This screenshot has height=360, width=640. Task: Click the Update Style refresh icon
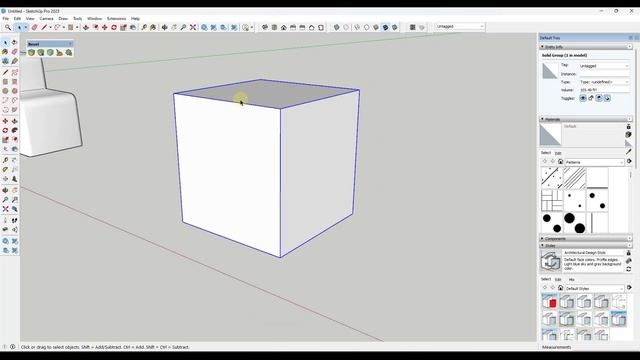click(629, 269)
